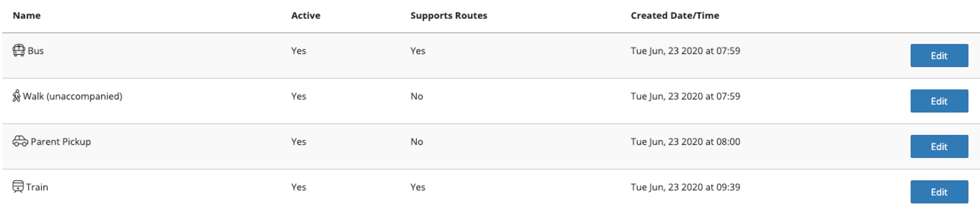Click the Created Date/Time column header

(x=675, y=16)
